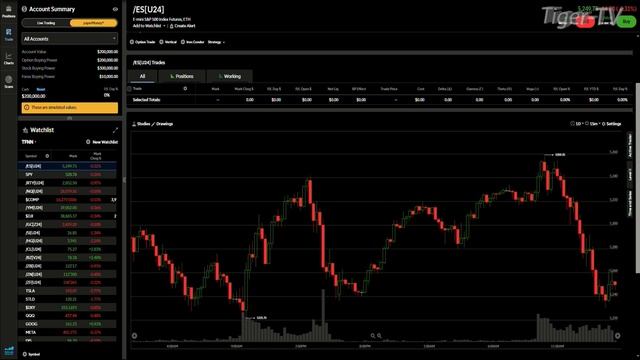Open watchlist column settings gear
The width and height of the screenshot is (640, 360).
pos(47,156)
